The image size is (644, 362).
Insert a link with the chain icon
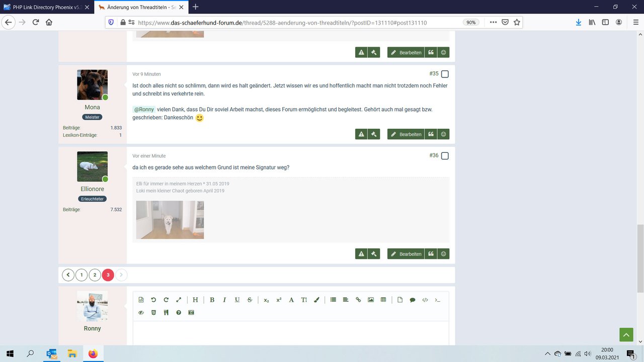(x=358, y=300)
